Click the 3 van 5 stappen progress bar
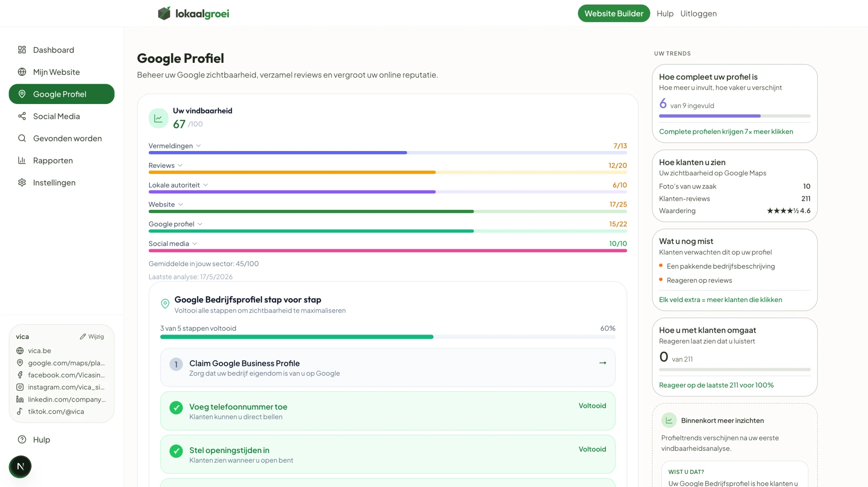Image resolution: width=868 pixels, height=487 pixels. (x=387, y=337)
